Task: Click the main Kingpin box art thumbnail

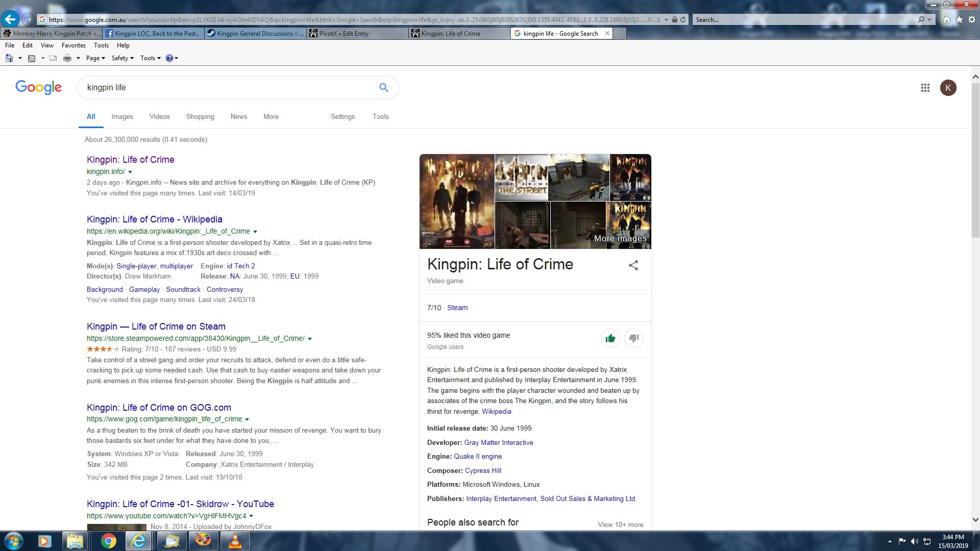Action: coord(457,202)
